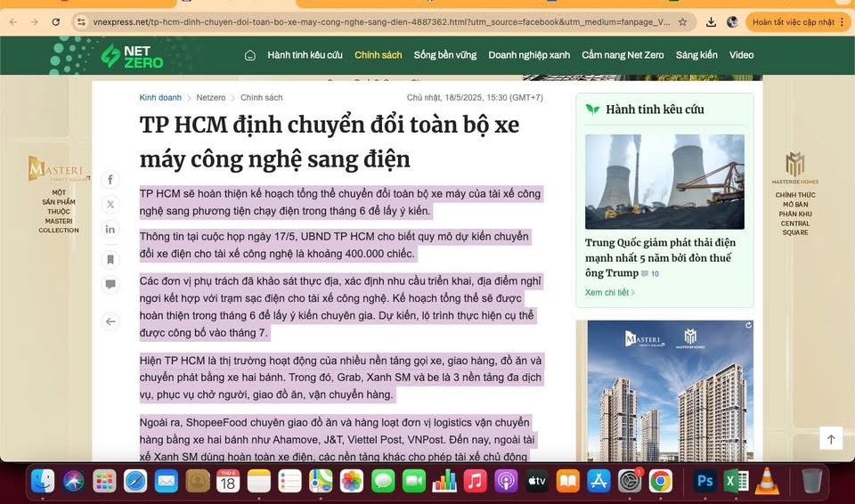Click the power plant article thumbnail
The width and height of the screenshot is (855, 504).
tap(664, 182)
